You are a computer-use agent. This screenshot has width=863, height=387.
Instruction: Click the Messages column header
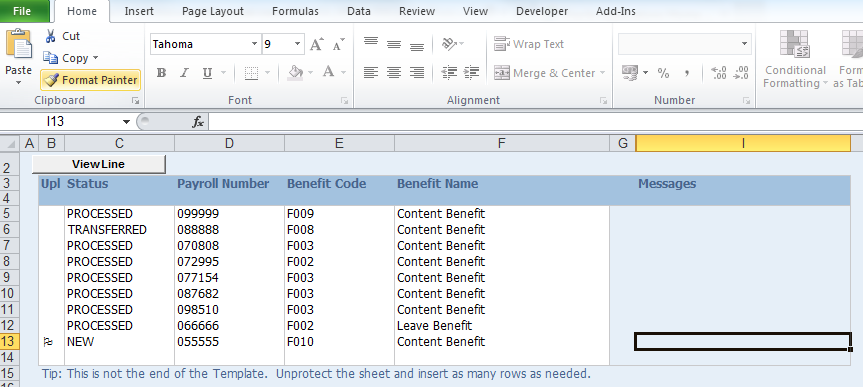tap(667, 183)
